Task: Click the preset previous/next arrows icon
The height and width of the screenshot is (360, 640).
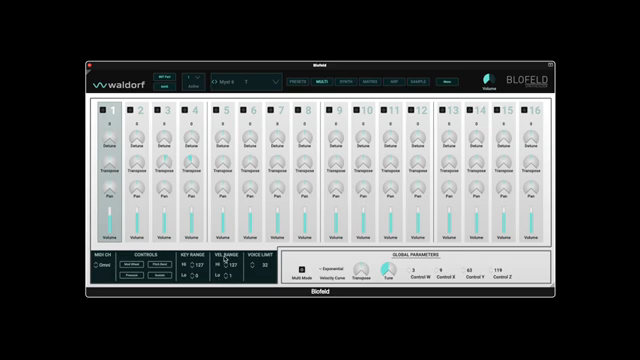Action: click(x=214, y=82)
